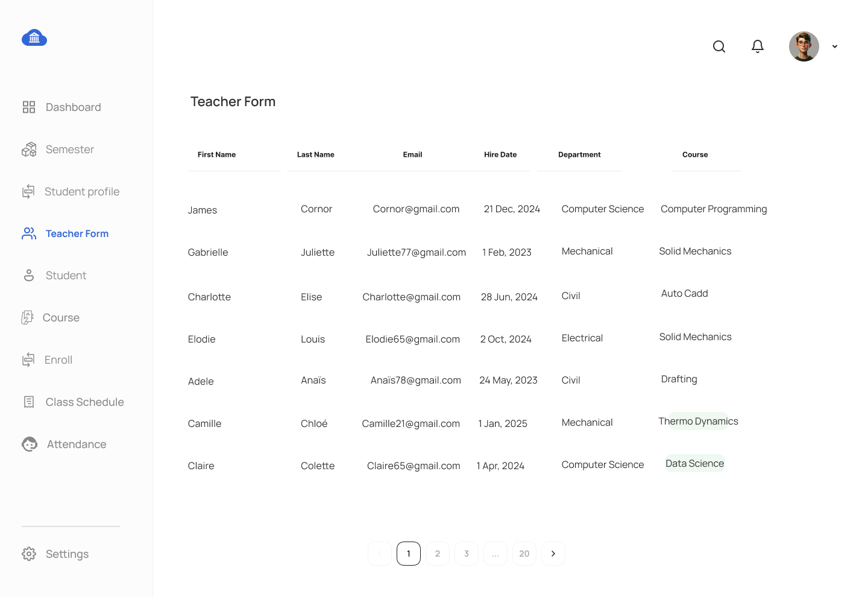Click the Hire Date column header
Screen dimensions: 868x597
click(x=500, y=154)
